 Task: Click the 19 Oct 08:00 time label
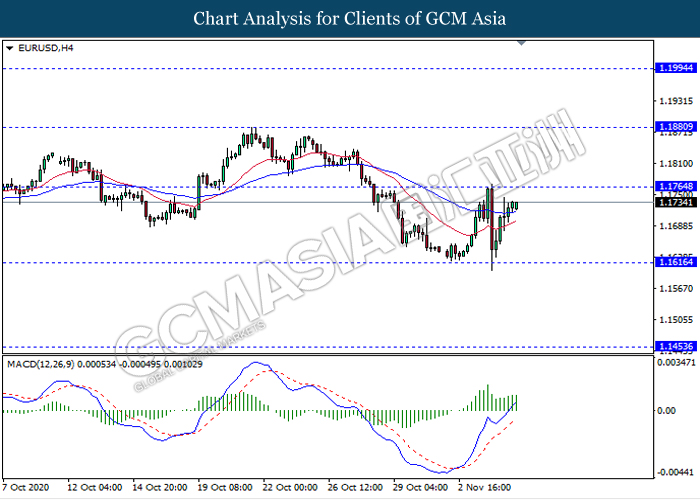225,487
